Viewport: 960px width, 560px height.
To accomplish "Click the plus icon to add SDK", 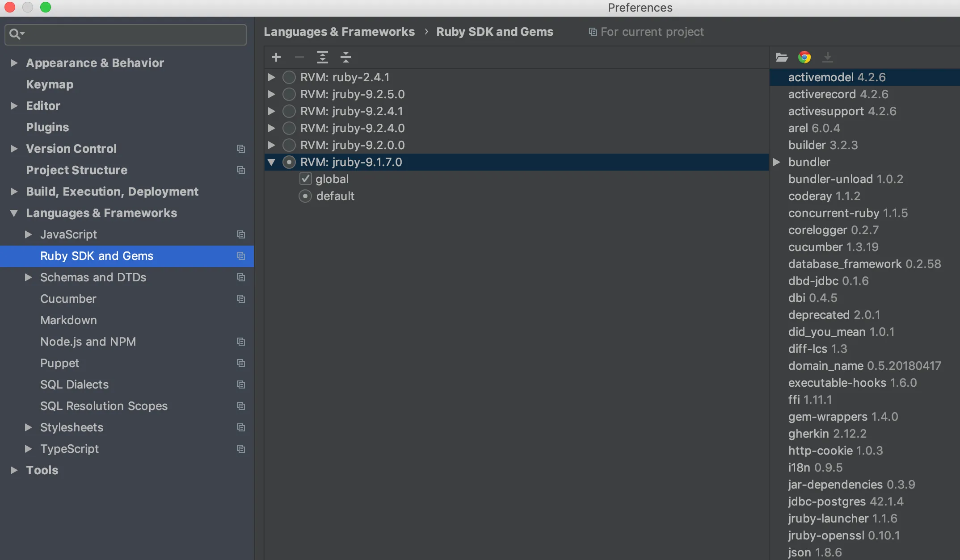I will [276, 57].
